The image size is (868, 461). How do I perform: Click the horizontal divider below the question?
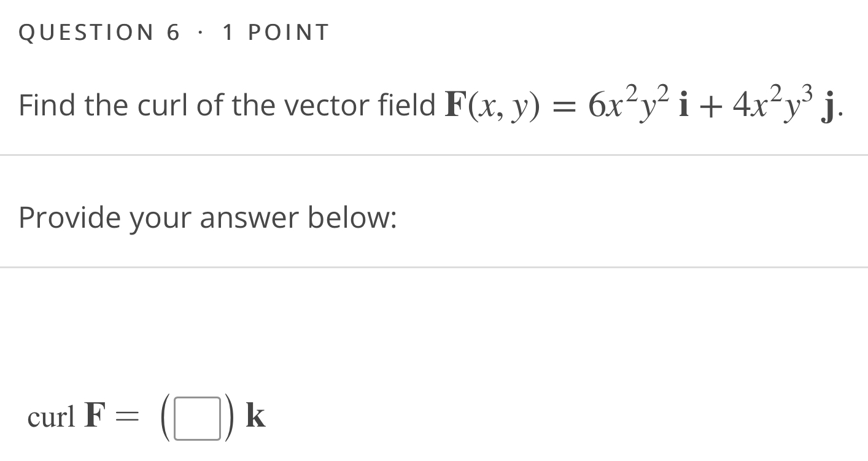(434, 154)
